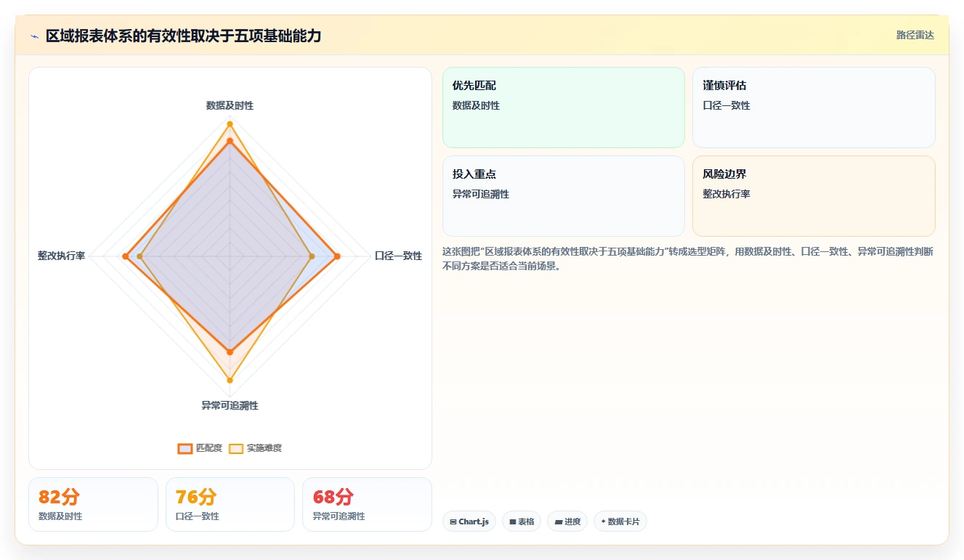Click the 匹配度 data point on the 数据及时性 axis
Viewport: 964px width, 560px height.
pos(230,141)
